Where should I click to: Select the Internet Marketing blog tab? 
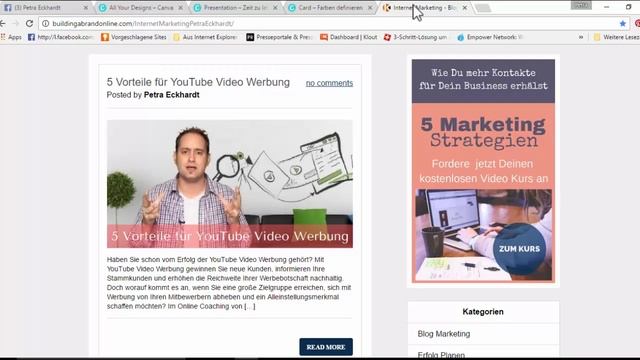point(424,8)
